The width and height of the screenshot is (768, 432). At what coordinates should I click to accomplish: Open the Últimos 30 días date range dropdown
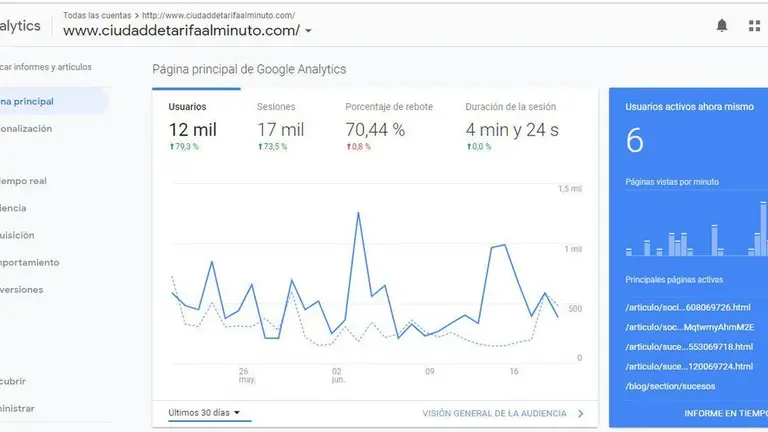tap(204, 413)
